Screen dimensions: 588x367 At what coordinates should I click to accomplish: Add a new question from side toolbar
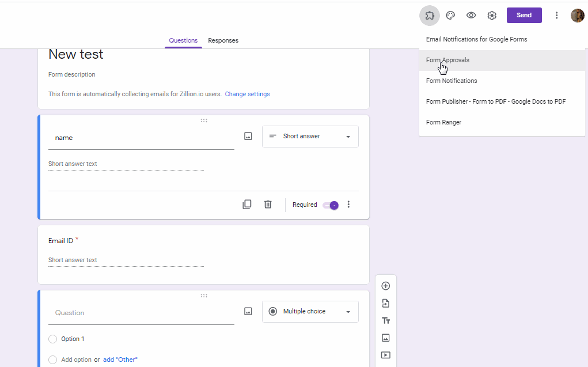(385, 286)
